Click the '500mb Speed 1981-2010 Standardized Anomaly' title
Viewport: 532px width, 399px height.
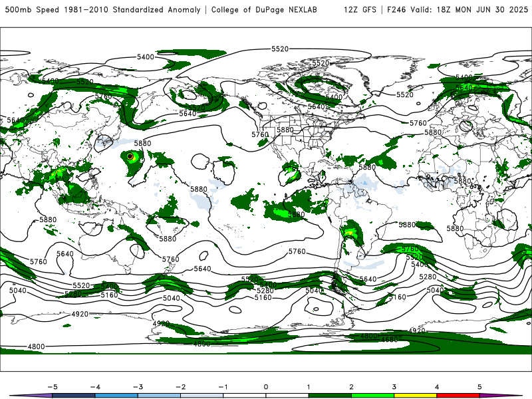pyautogui.click(x=102, y=9)
